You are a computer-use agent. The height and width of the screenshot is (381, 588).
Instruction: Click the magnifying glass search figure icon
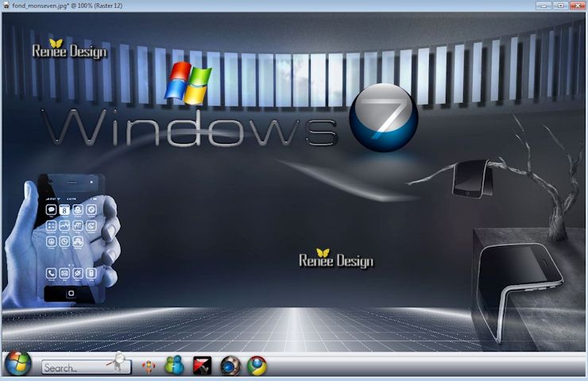(x=118, y=361)
